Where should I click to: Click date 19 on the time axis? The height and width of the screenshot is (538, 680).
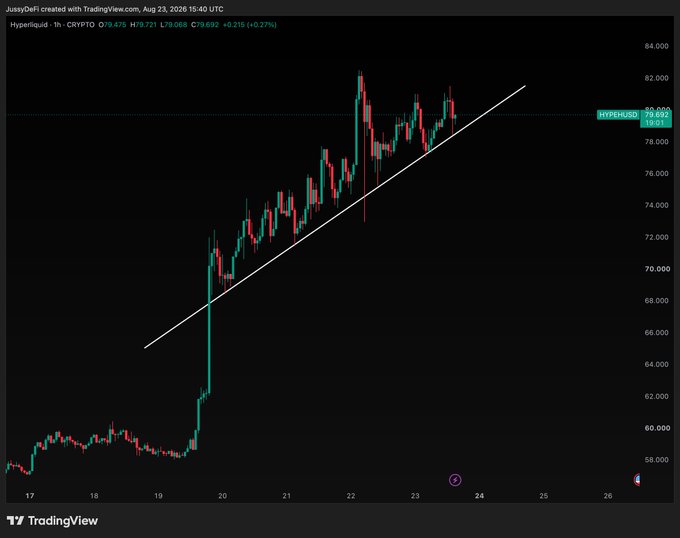pyautogui.click(x=158, y=496)
